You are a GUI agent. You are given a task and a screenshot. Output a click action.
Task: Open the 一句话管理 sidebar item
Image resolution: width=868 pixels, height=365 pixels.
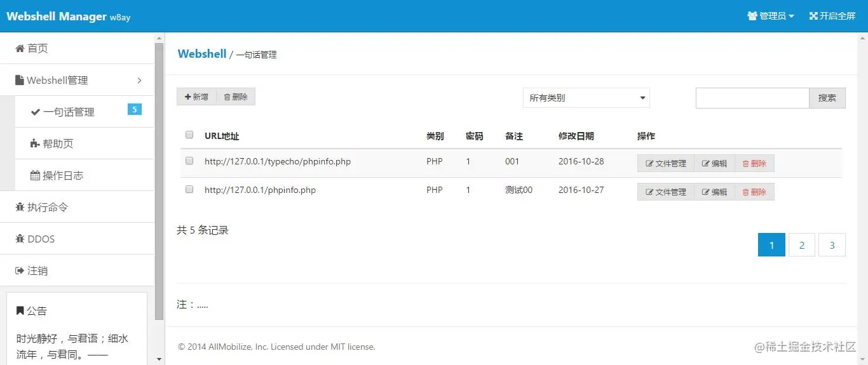click(85, 112)
